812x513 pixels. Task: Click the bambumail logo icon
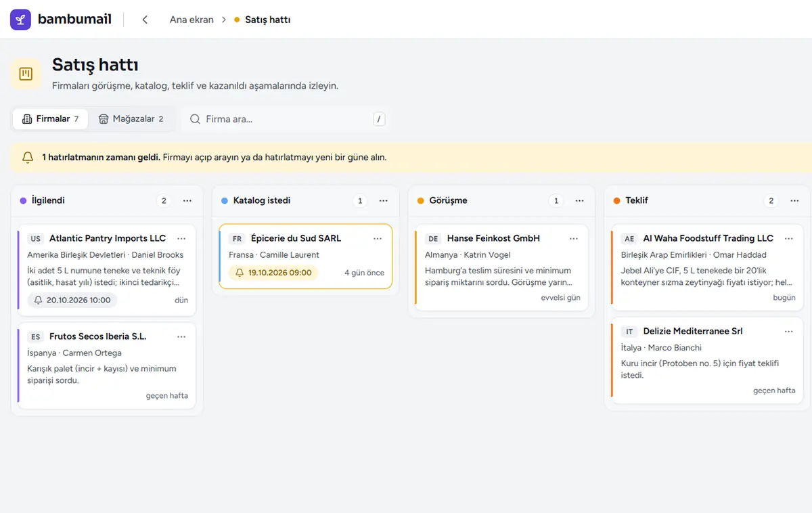pos(20,20)
